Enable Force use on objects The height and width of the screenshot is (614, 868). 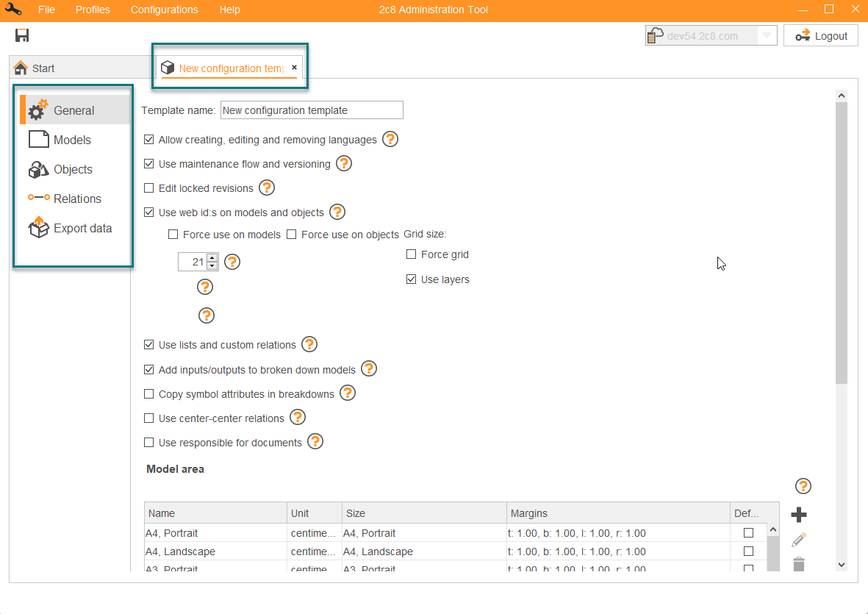292,235
